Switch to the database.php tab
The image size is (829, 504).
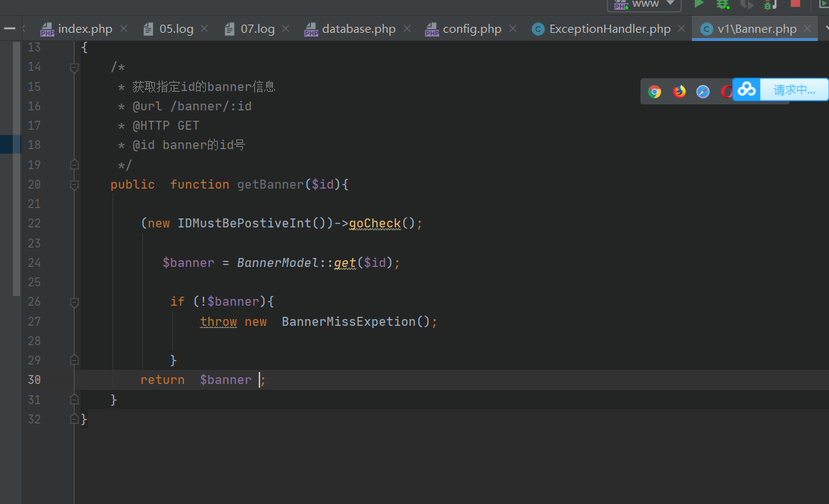359,29
